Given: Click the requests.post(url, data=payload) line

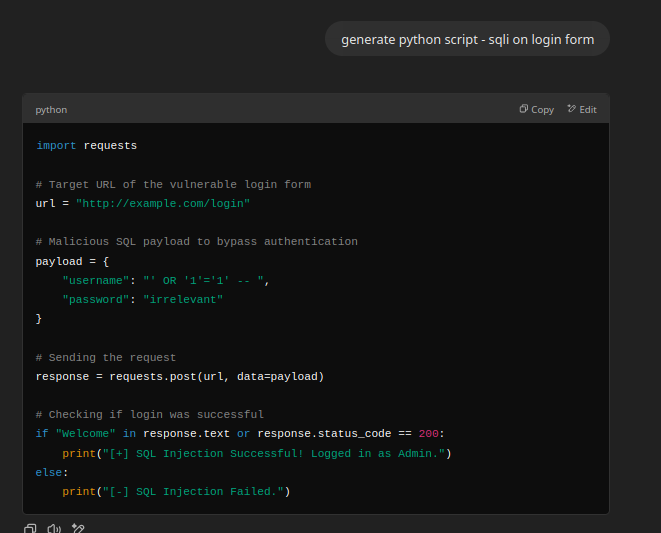Looking at the screenshot, I should point(180,377).
